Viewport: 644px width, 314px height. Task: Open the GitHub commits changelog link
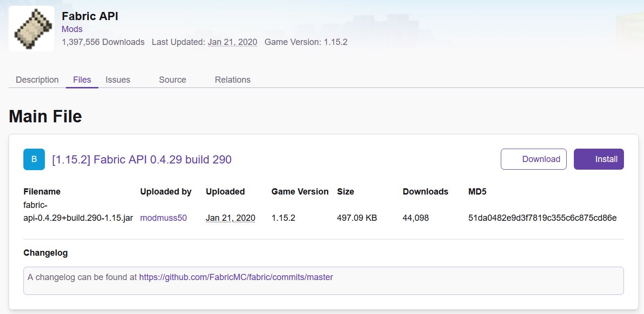point(236,277)
